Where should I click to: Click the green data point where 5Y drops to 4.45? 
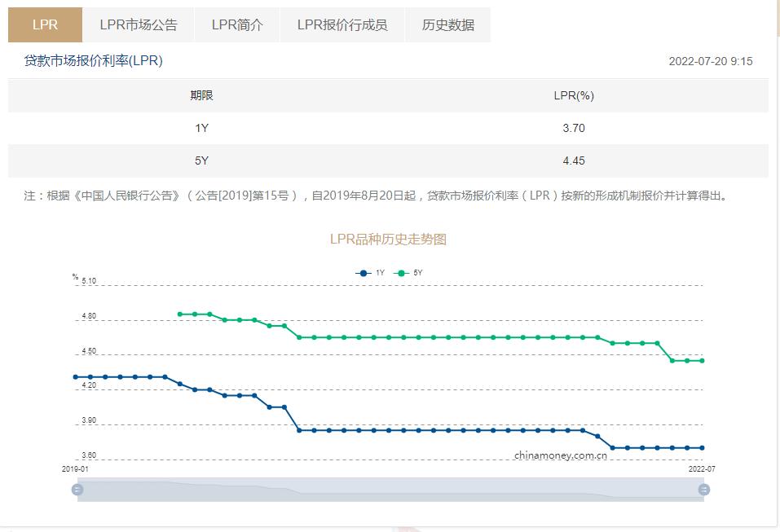(x=672, y=361)
